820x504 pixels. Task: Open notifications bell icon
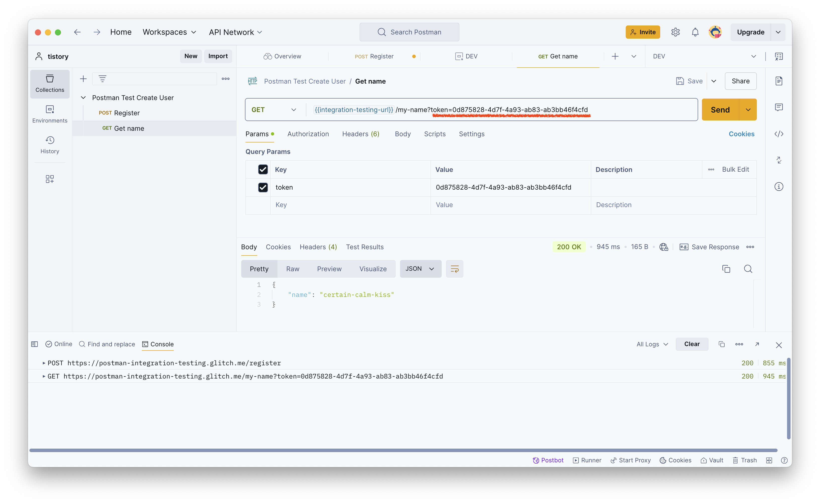pyautogui.click(x=695, y=32)
